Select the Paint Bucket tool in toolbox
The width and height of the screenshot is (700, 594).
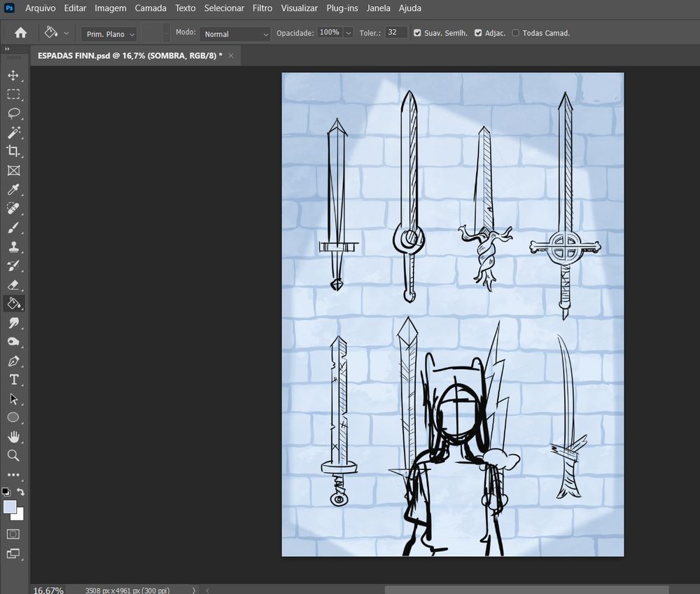(13, 304)
